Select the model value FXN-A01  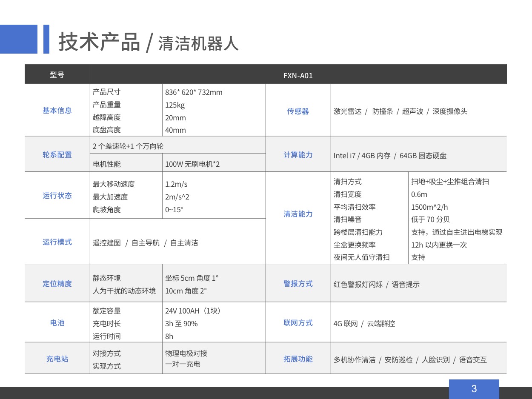click(x=298, y=76)
